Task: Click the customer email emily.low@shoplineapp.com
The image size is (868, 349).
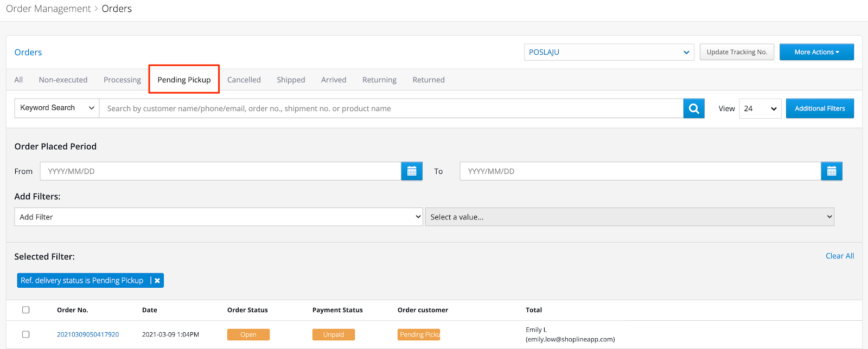Action: pyautogui.click(x=570, y=339)
